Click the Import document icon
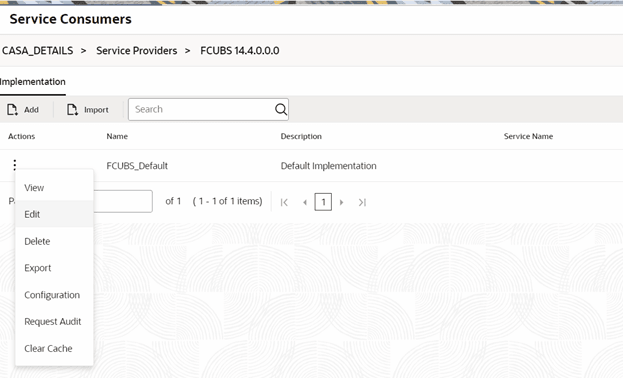 pyautogui.click(x=72, y=110)
